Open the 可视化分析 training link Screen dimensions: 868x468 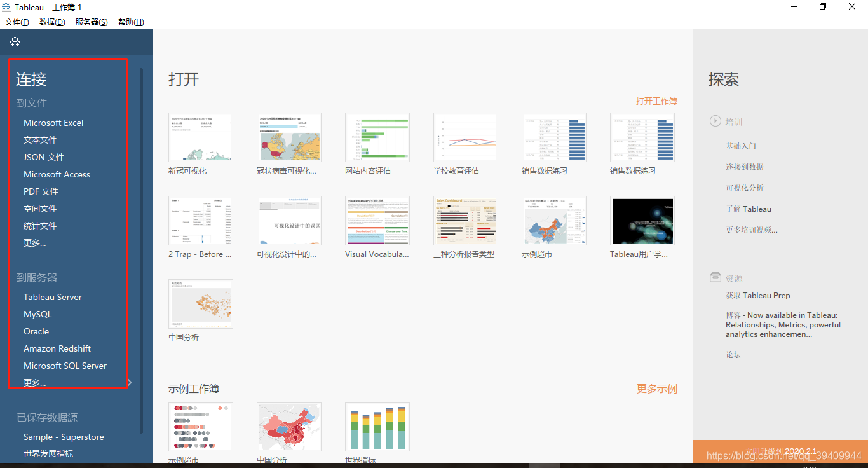[x=745, y=188]
